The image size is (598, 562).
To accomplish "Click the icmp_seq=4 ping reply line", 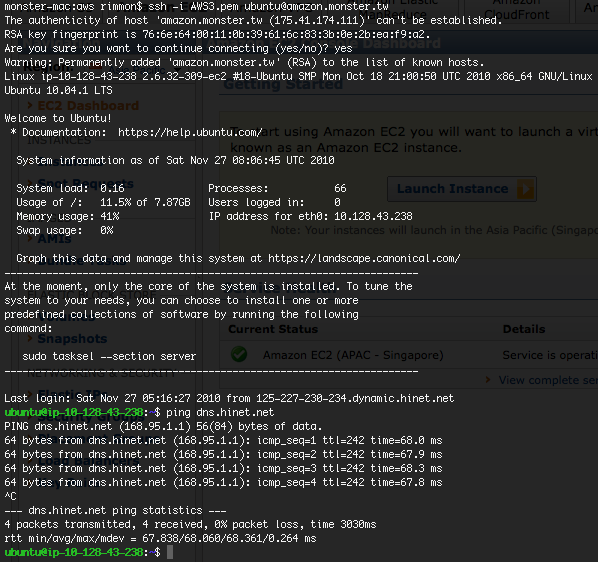I will tap(223, 482).
